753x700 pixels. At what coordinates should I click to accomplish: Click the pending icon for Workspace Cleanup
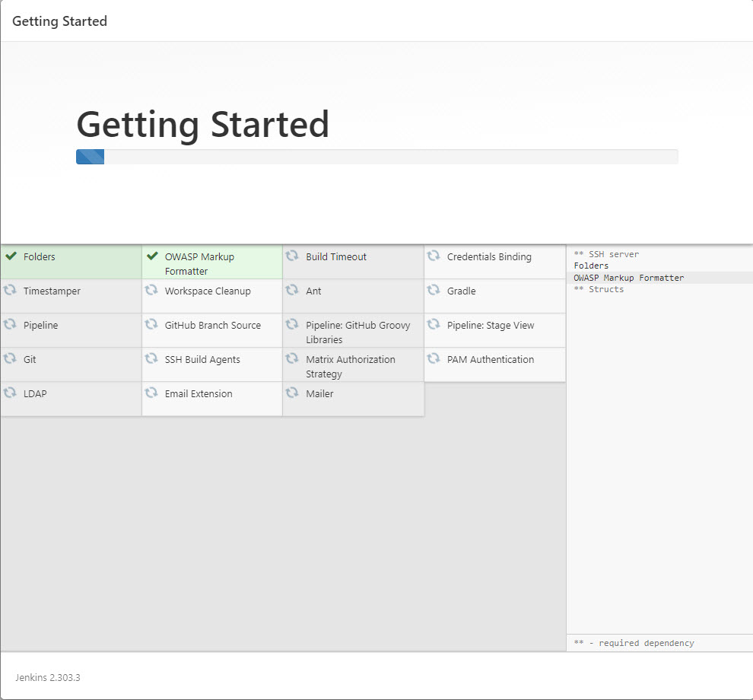click(x=151, y=290)
